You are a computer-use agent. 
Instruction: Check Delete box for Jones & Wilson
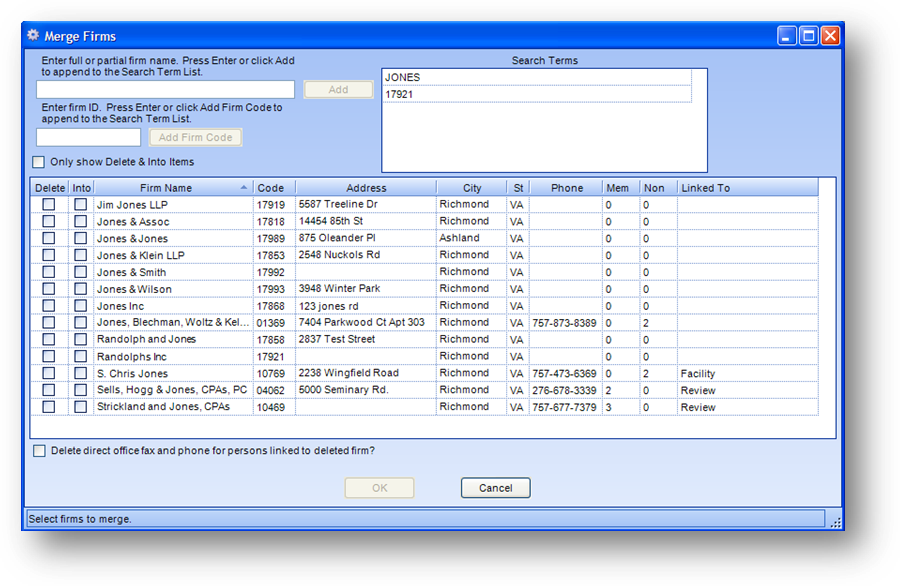coord(49,289)
